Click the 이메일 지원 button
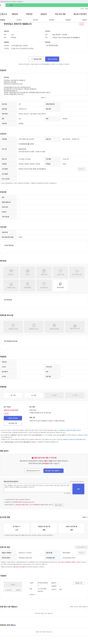The width and height of the screenshot is (88, 644). [13, 423]
